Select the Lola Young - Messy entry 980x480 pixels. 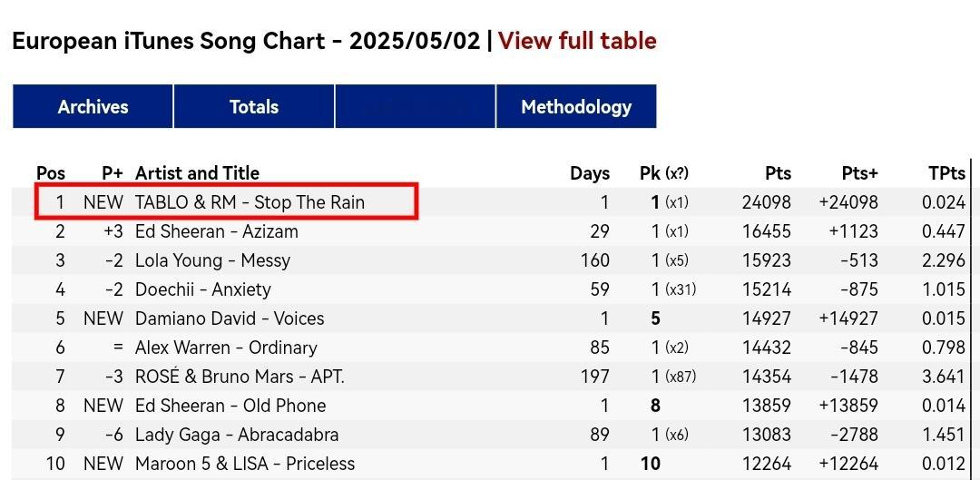pyautogui.click(x=212, y=260)
